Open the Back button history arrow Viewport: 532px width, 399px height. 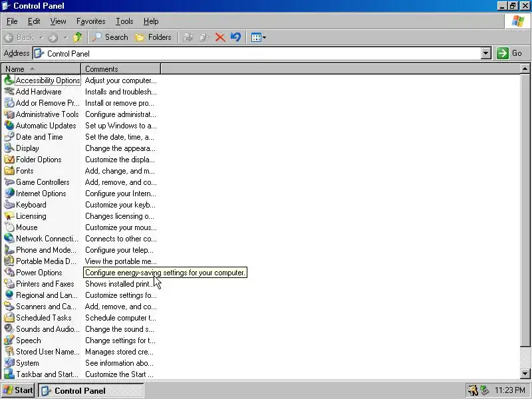(41, 37)
